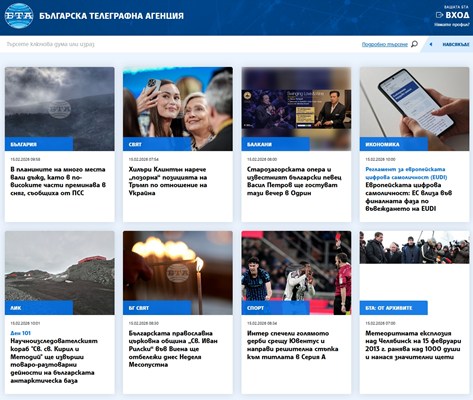Open the Подробно търсене link
Viewport: 473px width, 400px height.
click(x=385, y=44)
